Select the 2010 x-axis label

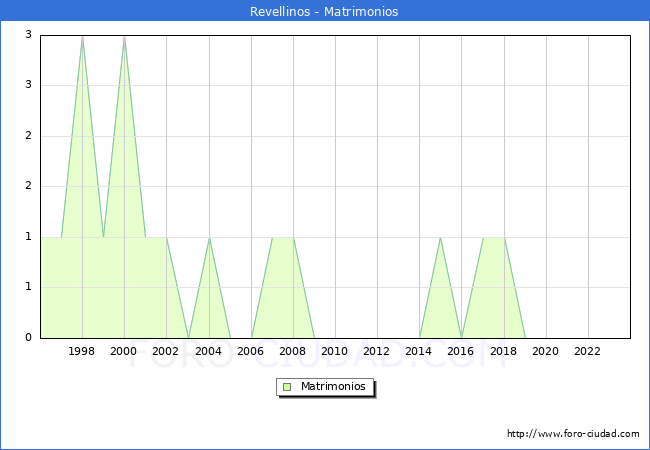pos(334,351)
